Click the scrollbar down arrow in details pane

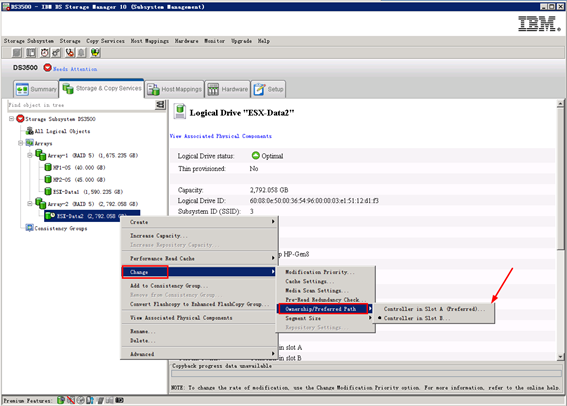tap(560, 356)
